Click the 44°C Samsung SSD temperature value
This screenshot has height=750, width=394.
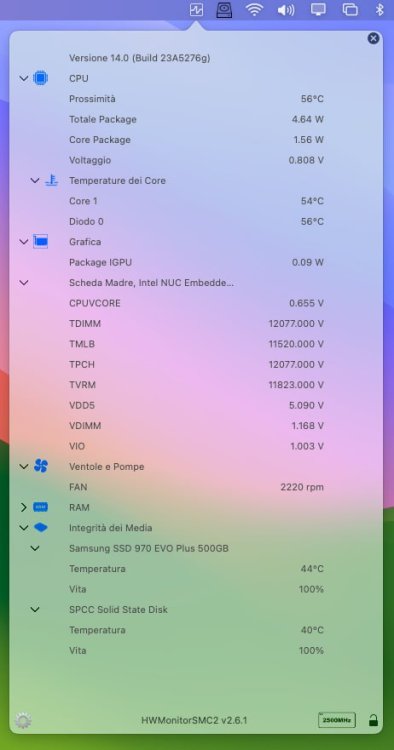(x=312, y=569)
